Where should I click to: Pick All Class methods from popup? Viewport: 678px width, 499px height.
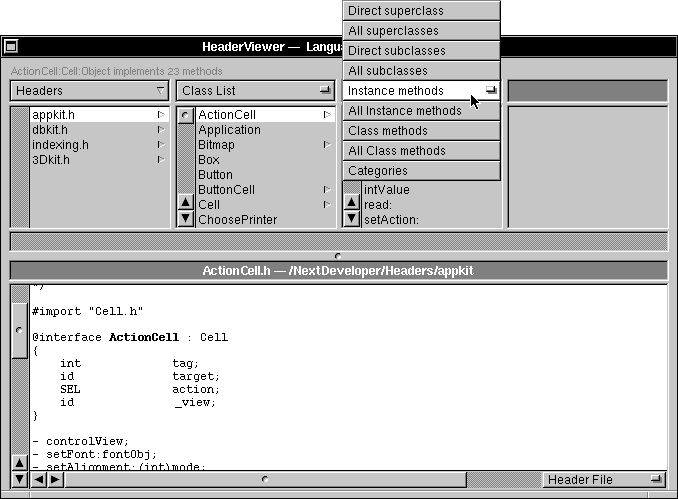[x=421, y=150]
